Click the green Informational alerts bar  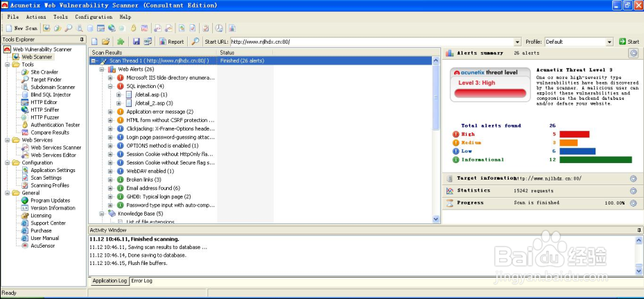coord(595,160)
